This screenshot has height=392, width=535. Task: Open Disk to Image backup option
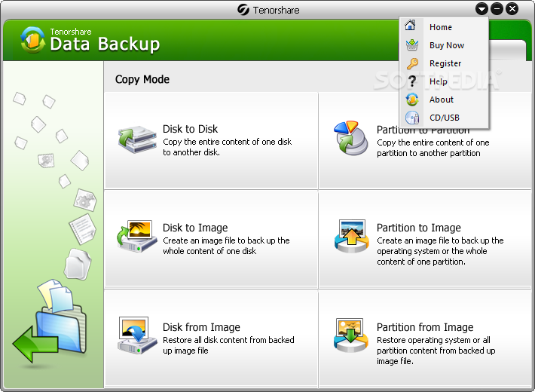click(x=211, y=238)
